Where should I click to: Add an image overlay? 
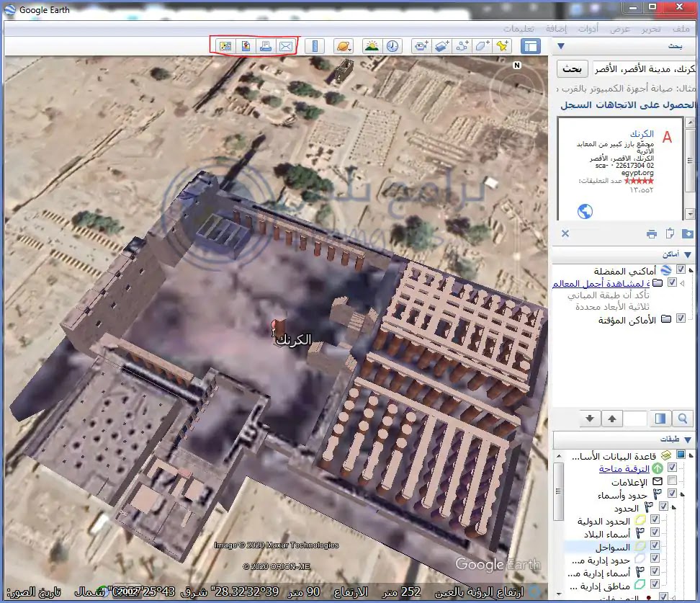(x=441, y=46)
